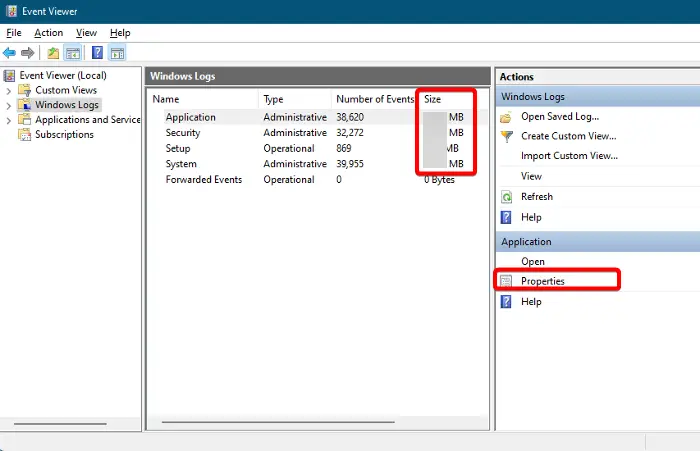Image resolution: width=700 pixels, height=451 pixels.
Task: Select the System log row
Action: click(317, 164)
